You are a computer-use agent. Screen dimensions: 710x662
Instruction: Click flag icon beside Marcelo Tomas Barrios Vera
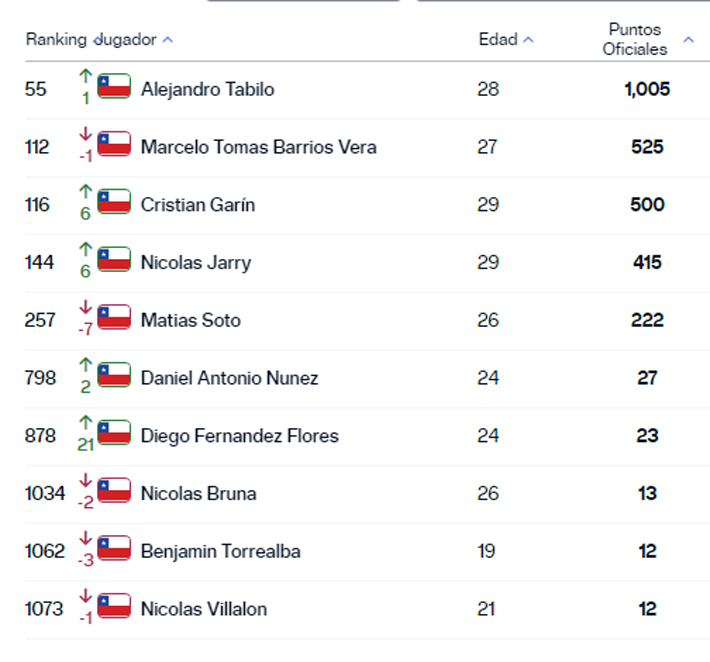click(x=114, y=145)
